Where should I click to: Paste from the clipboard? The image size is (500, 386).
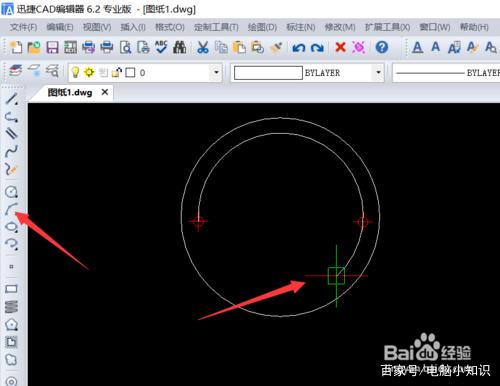click(239, 47)
